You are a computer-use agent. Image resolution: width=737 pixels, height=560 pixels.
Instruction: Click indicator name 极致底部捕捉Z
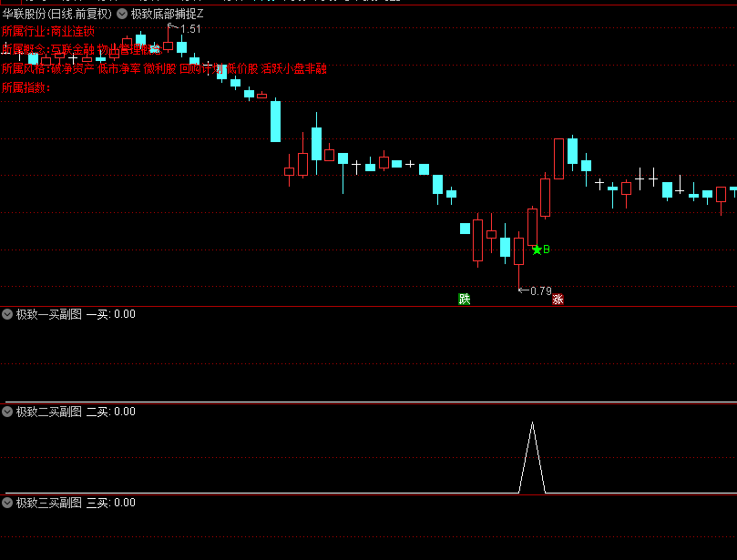pos(167,14)
